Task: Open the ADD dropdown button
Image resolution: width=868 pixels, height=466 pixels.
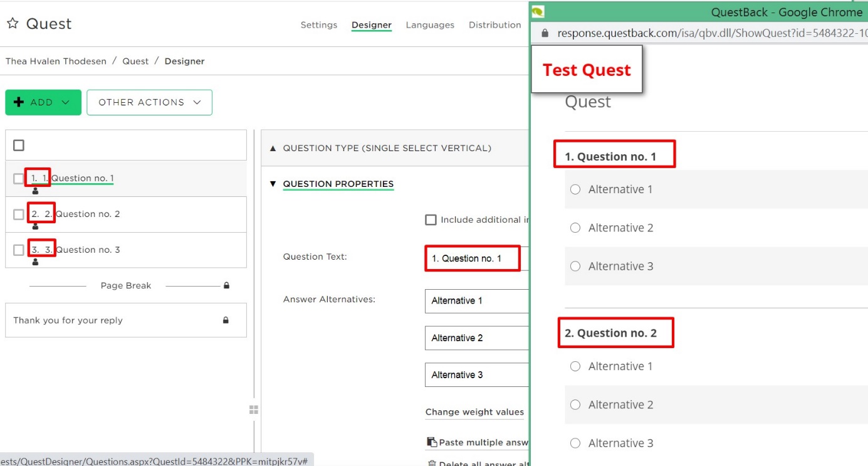Action: (x=43, y=102)
